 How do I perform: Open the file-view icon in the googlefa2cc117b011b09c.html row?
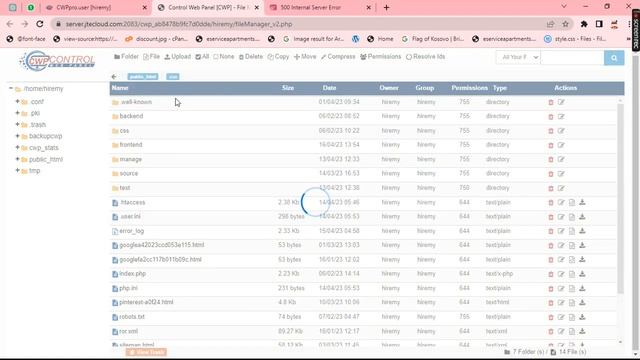click(x=572, y=260)
